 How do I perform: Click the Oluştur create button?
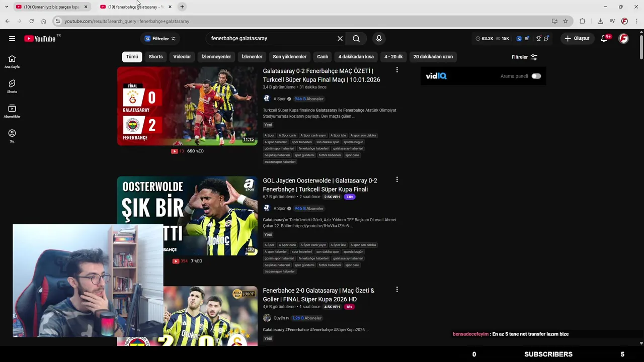click(577, 39)
